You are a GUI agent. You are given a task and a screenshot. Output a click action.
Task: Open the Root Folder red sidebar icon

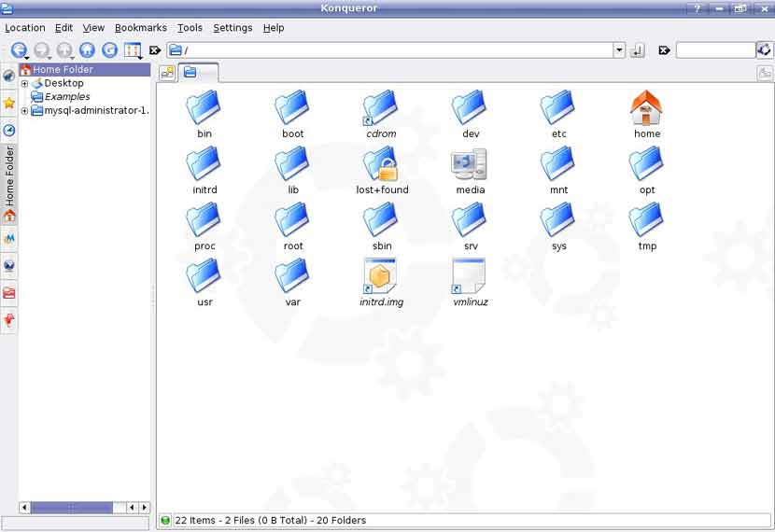pos(9,293)
